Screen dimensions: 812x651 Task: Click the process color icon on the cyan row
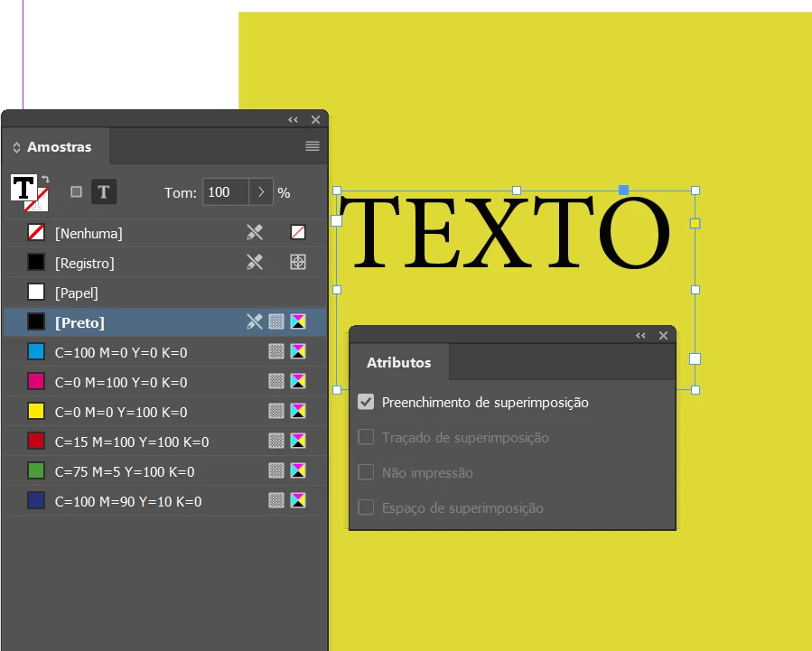pyautogui.click(x=276, y=352)
